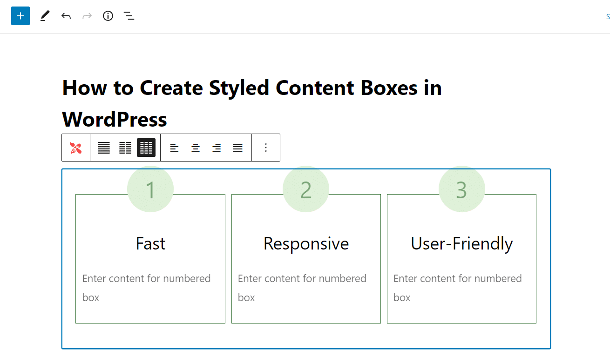Click the number 1 circle badge

[x=150, y=189]
